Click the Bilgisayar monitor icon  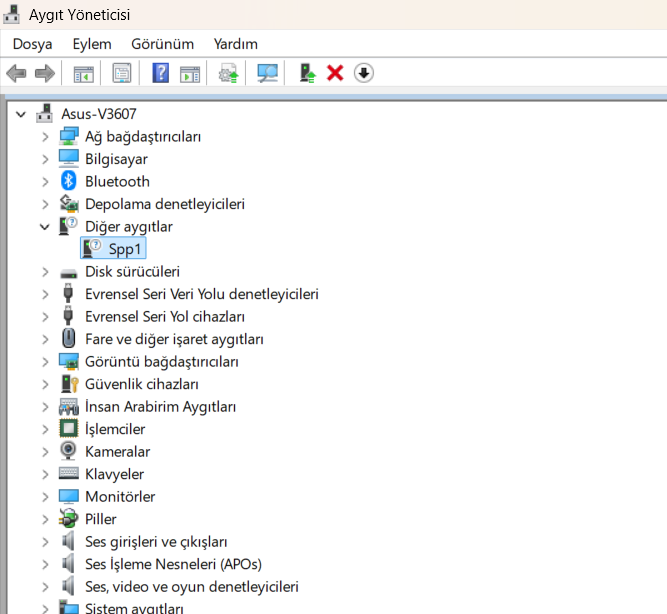[68, 158]
